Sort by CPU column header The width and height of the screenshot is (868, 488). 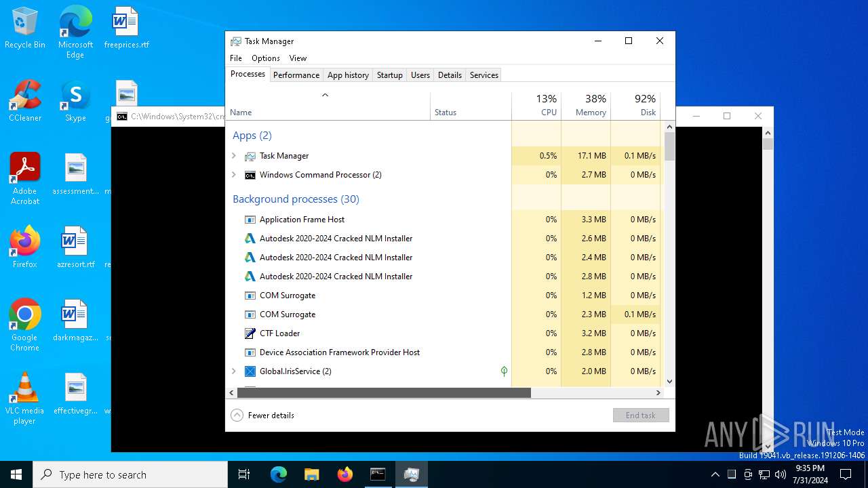(536, 105)
